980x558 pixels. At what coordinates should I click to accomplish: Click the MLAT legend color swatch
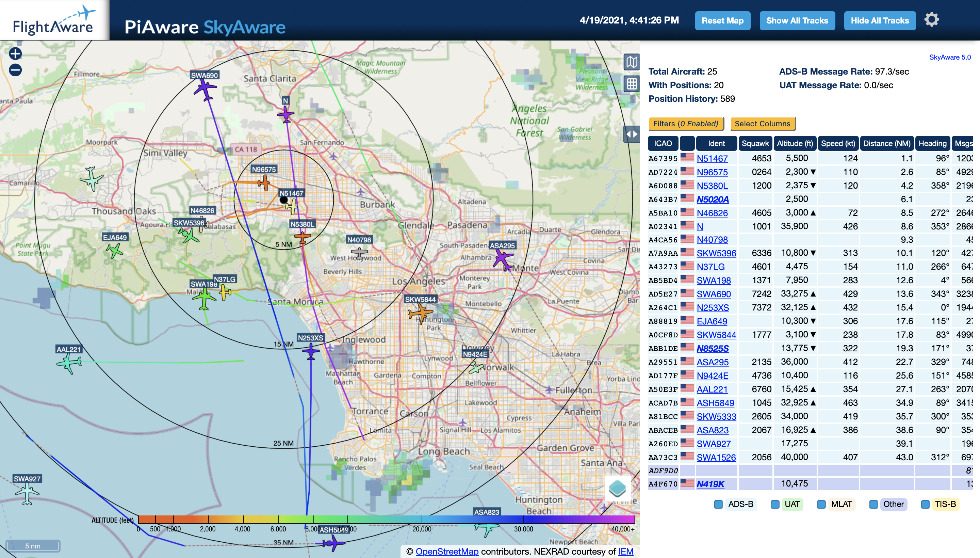(x=821, y=504)
